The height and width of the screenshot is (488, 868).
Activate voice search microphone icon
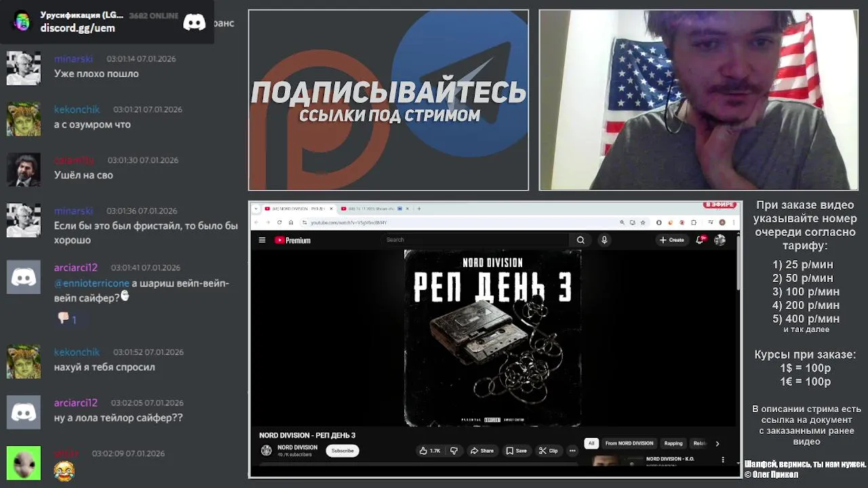[604, 240]
